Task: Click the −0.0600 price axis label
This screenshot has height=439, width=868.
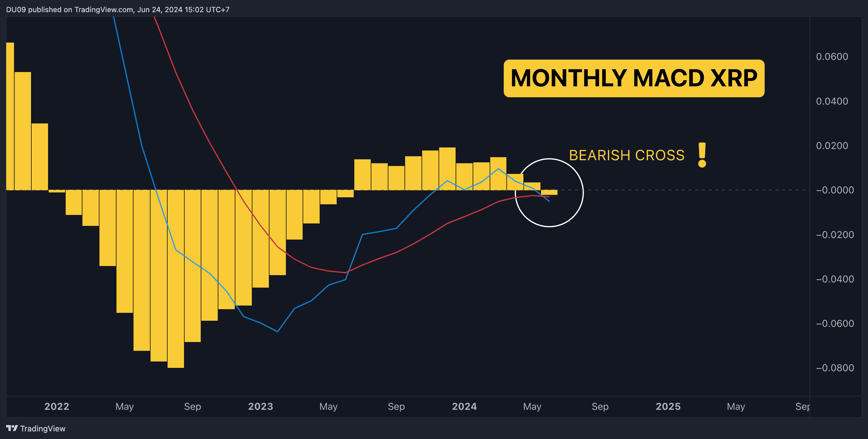Action: (835, 323)
